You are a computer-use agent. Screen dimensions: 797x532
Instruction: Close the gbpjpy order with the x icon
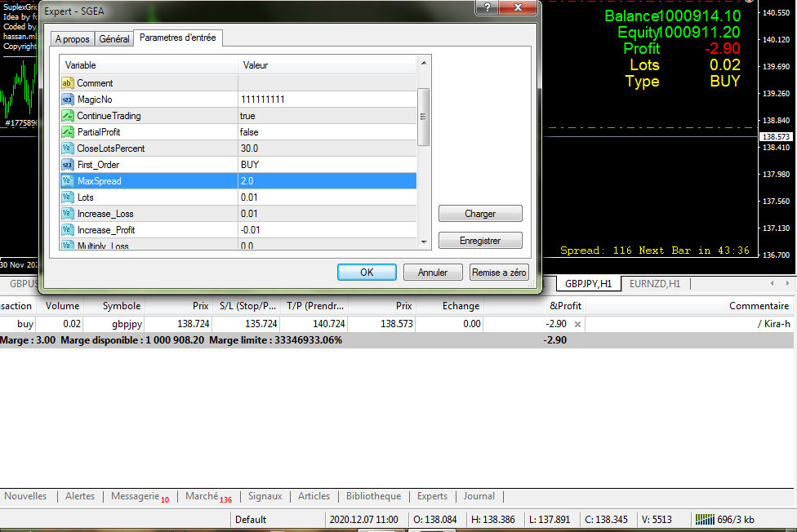point(577,325)
